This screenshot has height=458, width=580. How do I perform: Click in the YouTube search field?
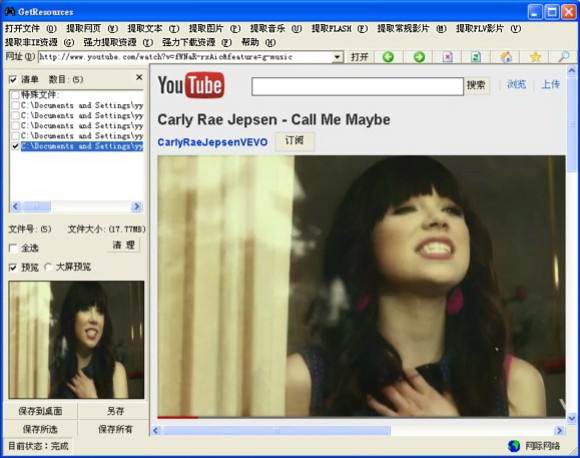pos(358,86)
